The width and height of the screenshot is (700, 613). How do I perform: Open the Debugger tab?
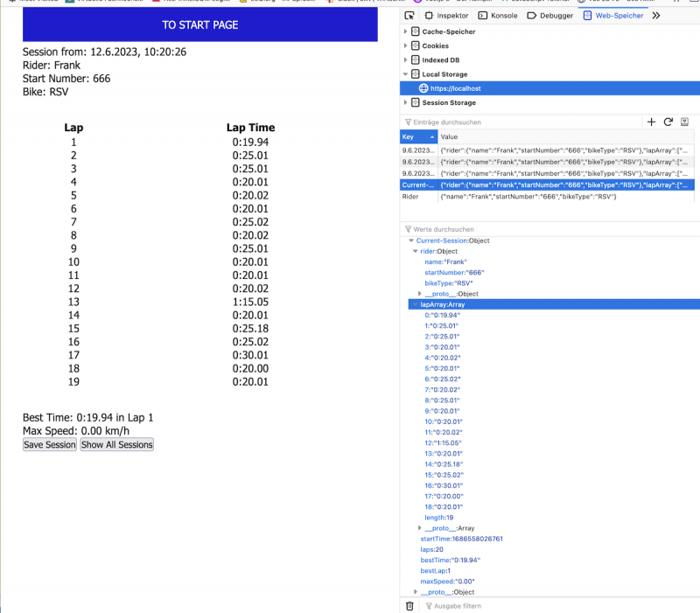tap(550, 16)
